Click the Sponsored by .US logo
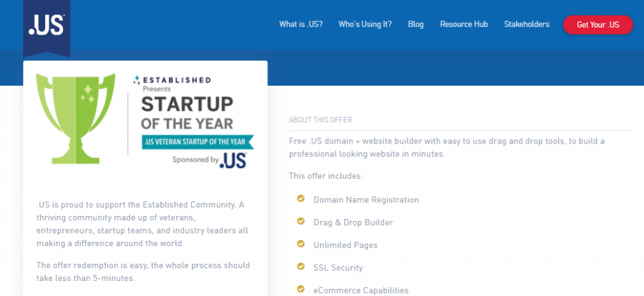Viewport: 644px width, 296px height. click(209, 160)
